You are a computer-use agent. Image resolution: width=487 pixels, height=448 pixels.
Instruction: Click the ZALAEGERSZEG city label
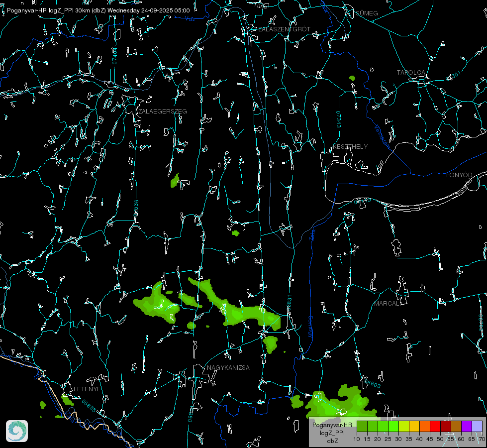point(163,112)
